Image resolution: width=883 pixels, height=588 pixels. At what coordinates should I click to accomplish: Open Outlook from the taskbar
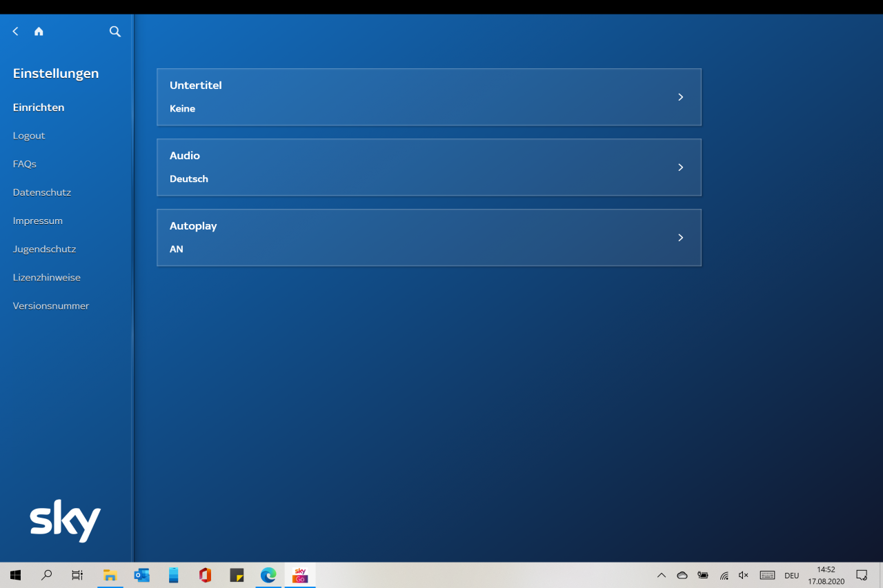tap(141, 575)
